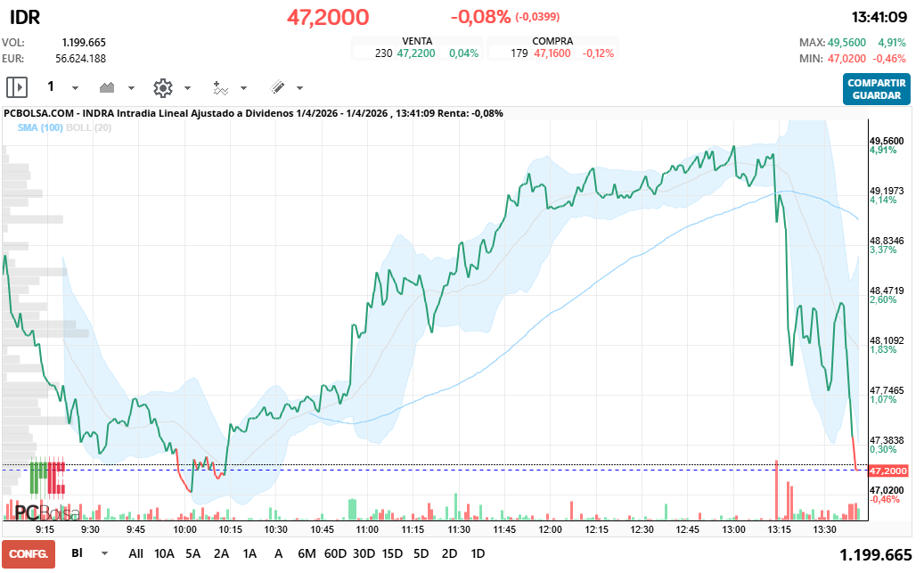Open the chart settings gear icon
This screenshot has width=924, height=573.
pos(163,88)
